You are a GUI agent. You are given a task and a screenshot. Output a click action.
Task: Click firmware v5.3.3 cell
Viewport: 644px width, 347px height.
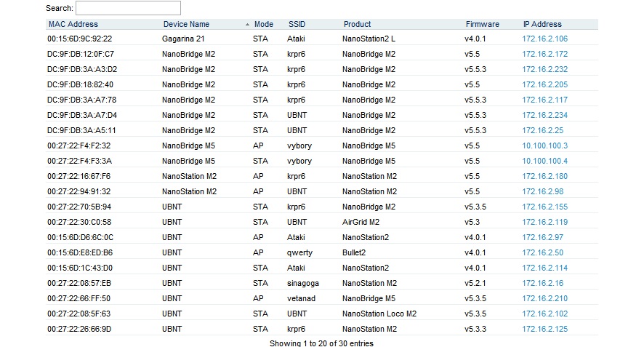(x=475, y=329)
